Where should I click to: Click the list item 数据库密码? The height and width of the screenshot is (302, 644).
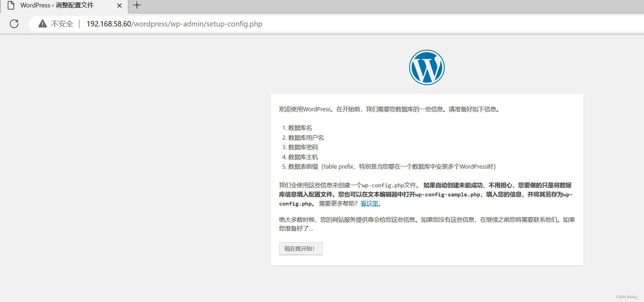(x=303, y=147)
